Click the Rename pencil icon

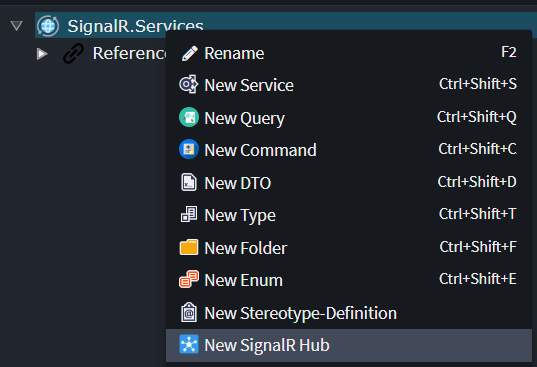(189, 53)
